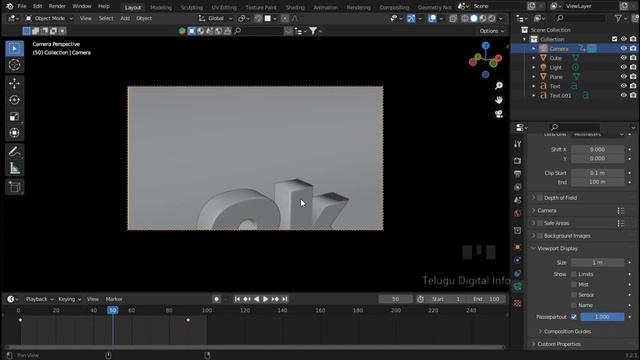
Task: Open the timeline Playback popover
Action: pyautogui.click(x=40, y=299)
